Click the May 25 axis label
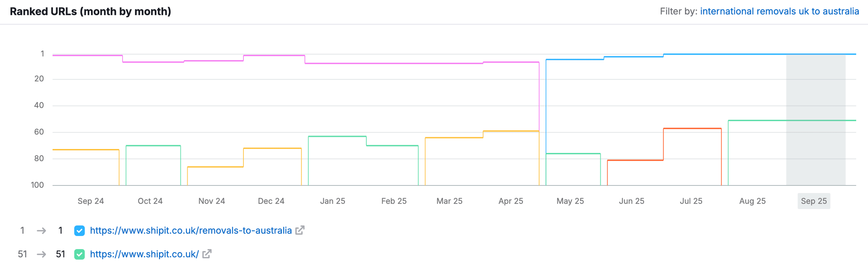Screen dimensions: 868x277 coord(570,201)
